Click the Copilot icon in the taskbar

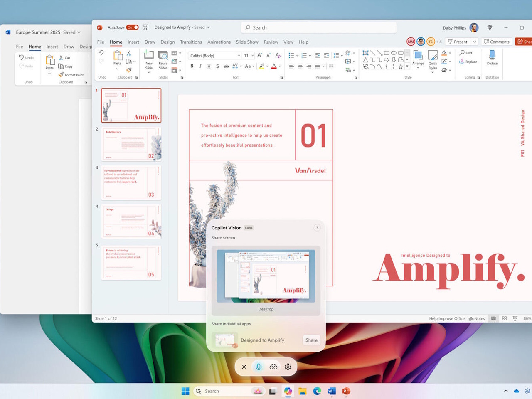[288, 391]
